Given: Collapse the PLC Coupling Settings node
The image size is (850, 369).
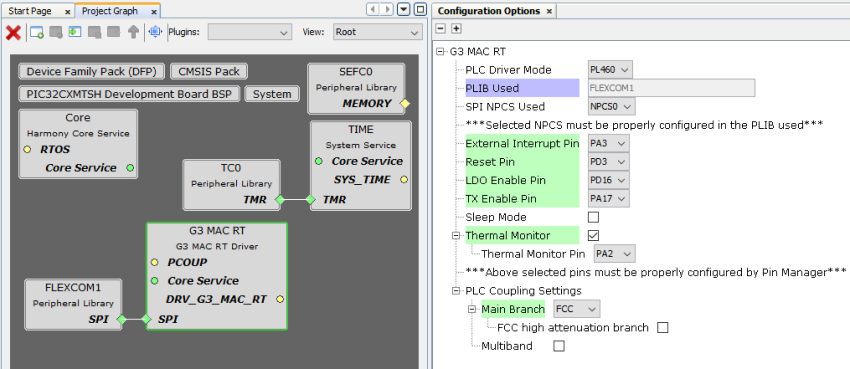Looking at the screenshot, I should pyautogui.click(x=456, y=291).
